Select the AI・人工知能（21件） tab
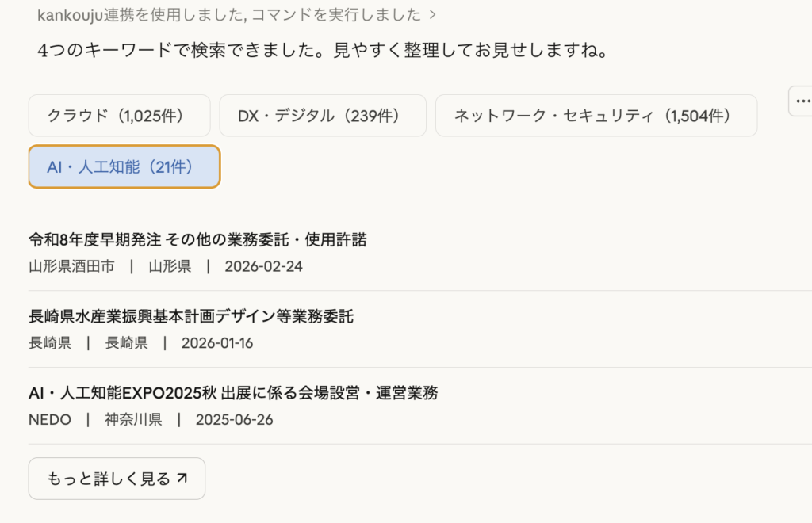The image size is (812, 523). pos(124,166)
